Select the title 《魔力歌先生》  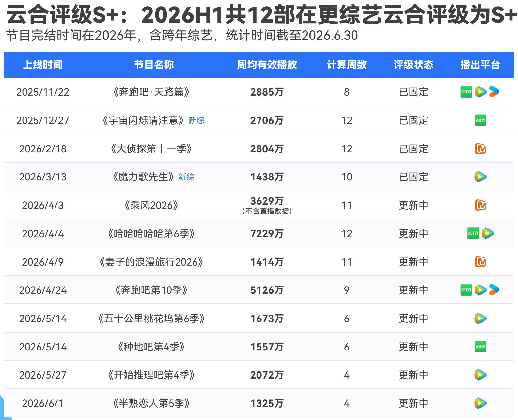coord(143,177)
